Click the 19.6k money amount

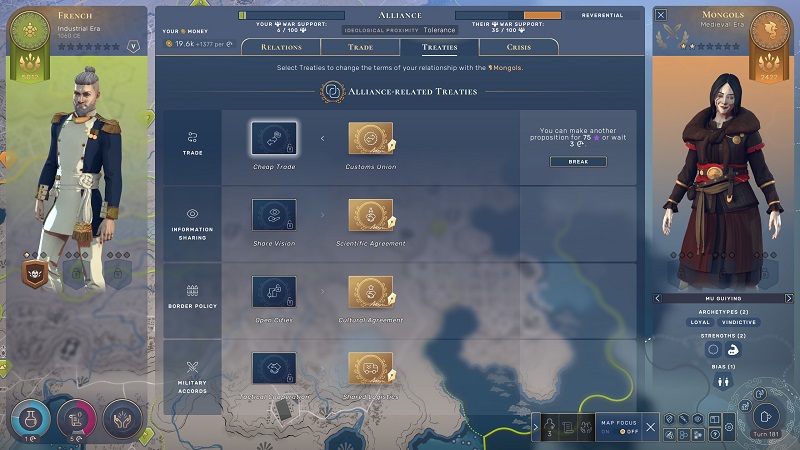pos(184,44)
